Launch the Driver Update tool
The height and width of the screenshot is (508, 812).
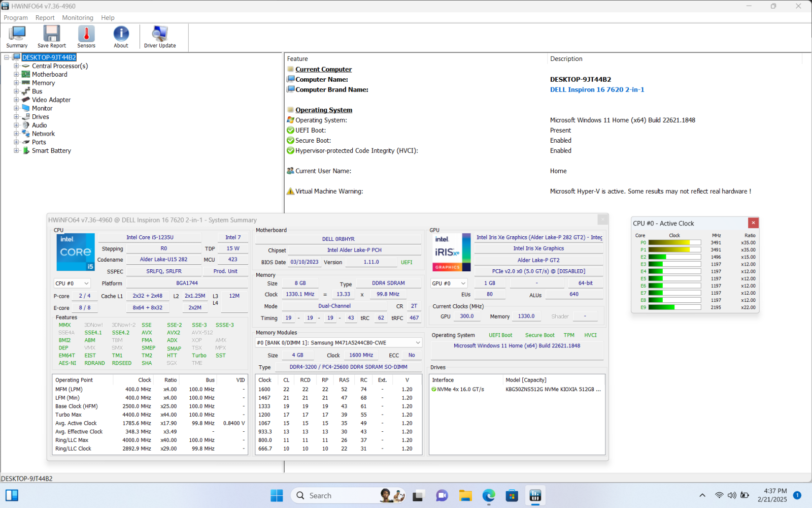(160, 37)
